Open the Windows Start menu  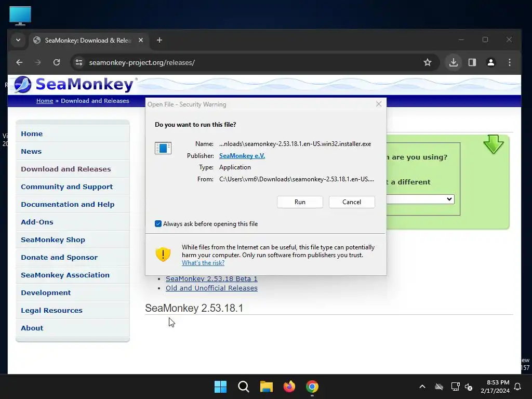[220, 387]
